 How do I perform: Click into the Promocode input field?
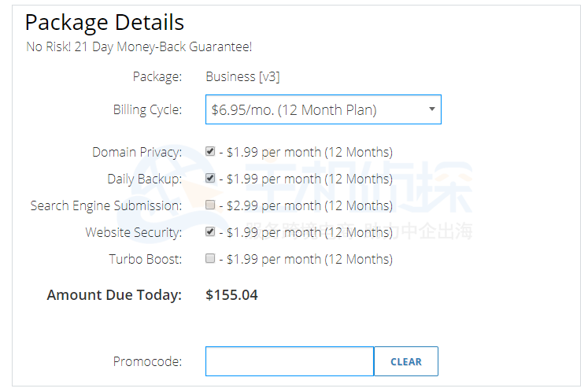click(x=289, y=361)
